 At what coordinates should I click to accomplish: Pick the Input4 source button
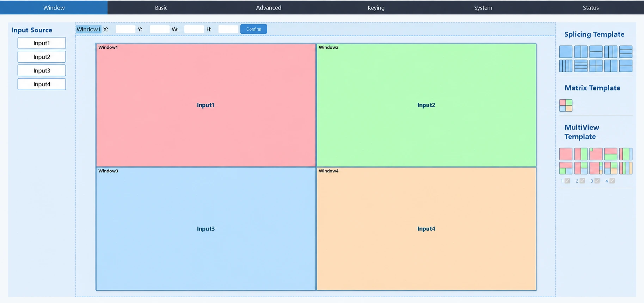click(42, 84)
